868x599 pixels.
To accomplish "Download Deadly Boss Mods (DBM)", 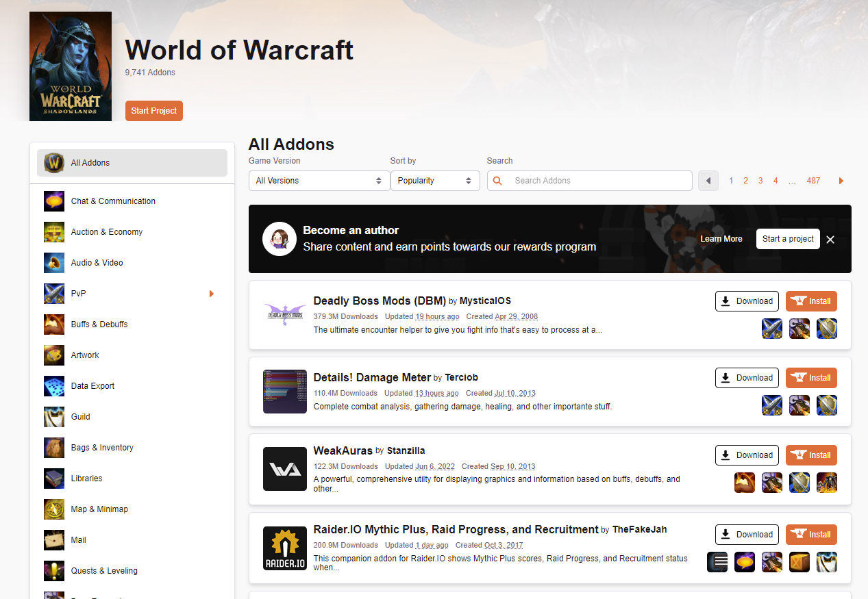I will (x=747, y=301).
